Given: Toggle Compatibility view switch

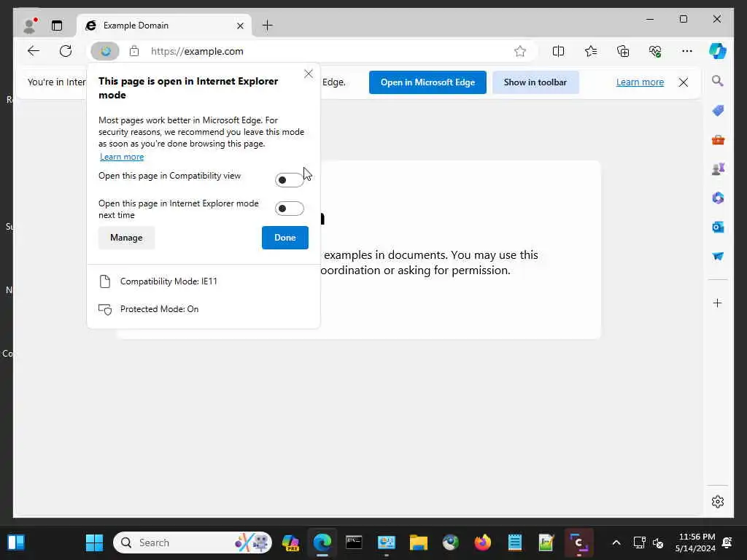Looking at the screenshot, I should (289, 180).
